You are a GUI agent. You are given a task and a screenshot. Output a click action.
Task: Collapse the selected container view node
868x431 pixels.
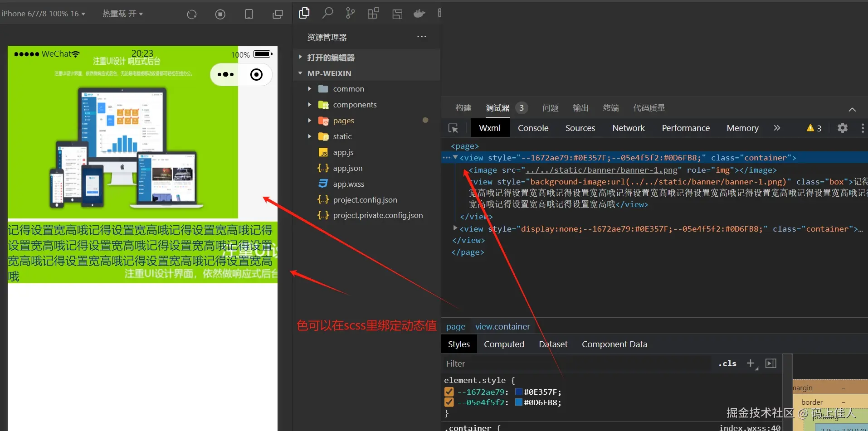[x=455, y=157]
